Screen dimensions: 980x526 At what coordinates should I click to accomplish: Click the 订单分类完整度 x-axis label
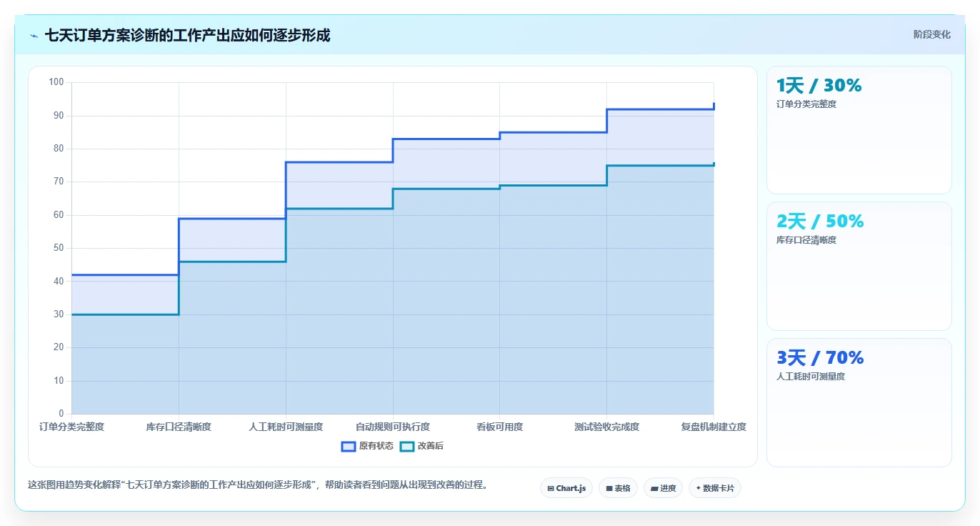pos(71,427)
